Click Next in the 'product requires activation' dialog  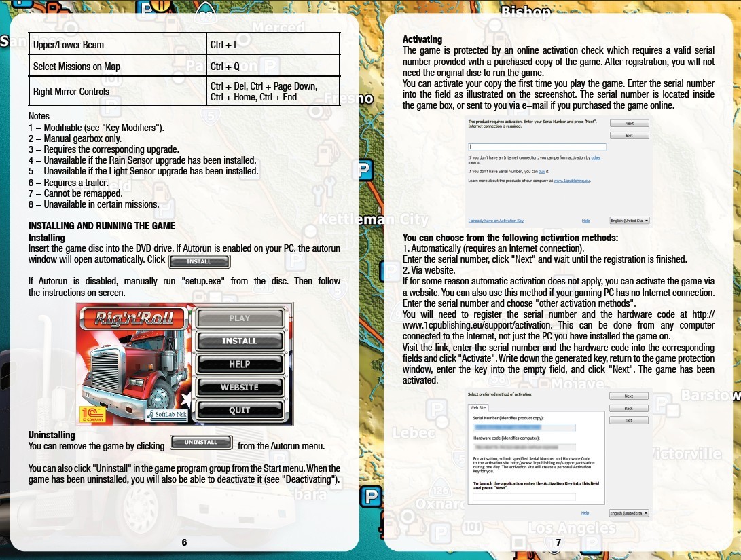pyautogui.click(x=629, y=124)
